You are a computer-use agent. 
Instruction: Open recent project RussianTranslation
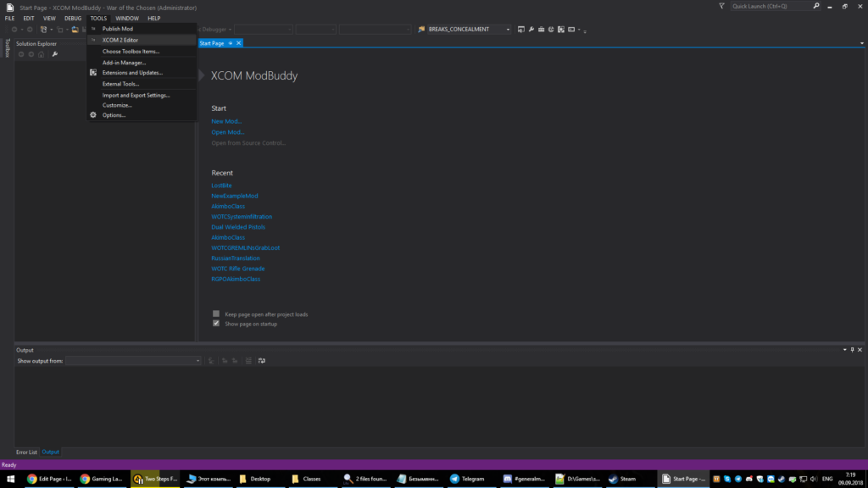(236, 258)
